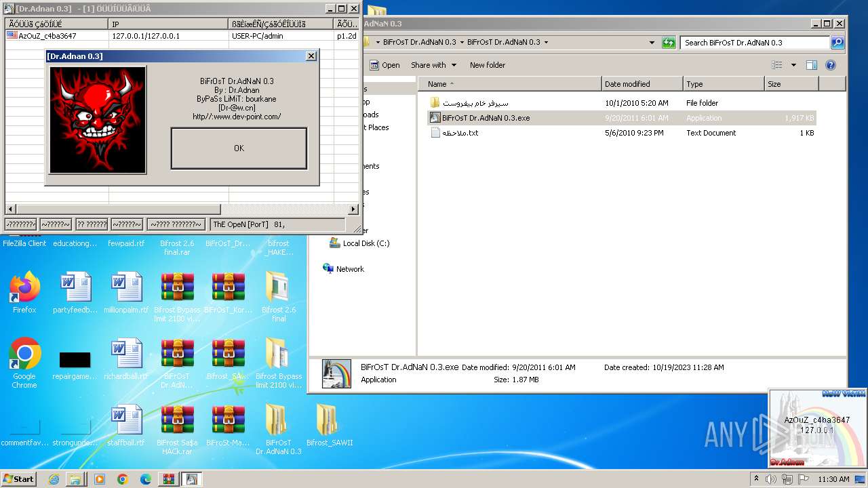Viewport: 868px width, 488px height.
Task: Click the 127.0.0.1/127.0.0.1 IP cell
Action: (x=146, y=36)
